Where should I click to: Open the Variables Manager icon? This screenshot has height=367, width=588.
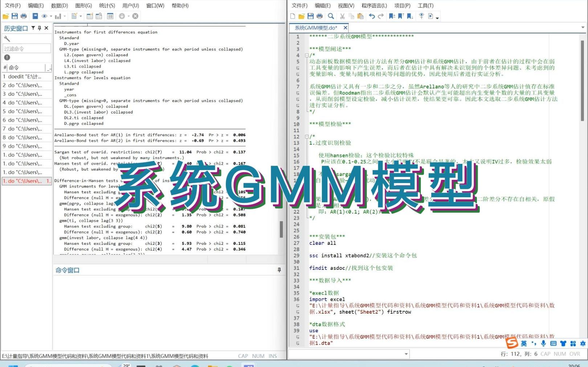point(110,16)
